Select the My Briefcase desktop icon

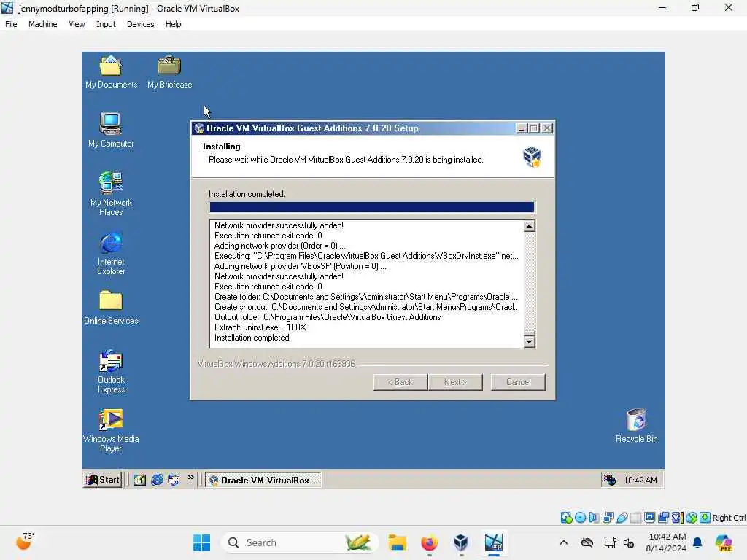[169, 72]
